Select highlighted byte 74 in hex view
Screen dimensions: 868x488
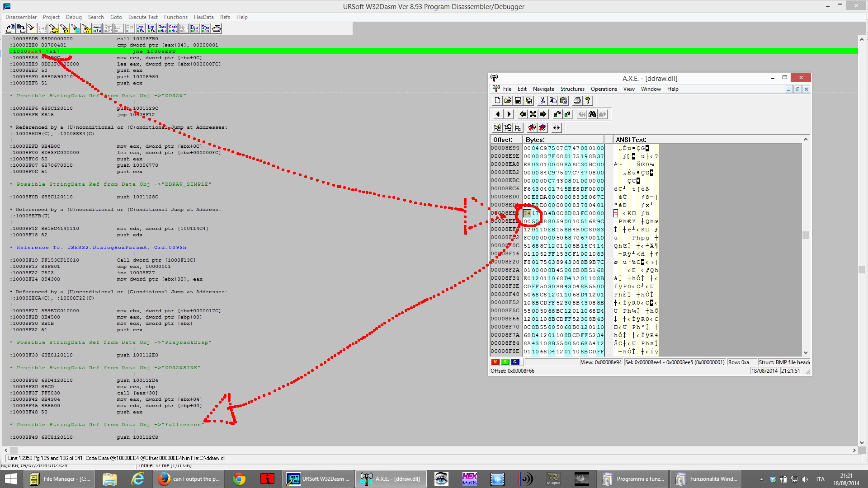click(527, 213)
